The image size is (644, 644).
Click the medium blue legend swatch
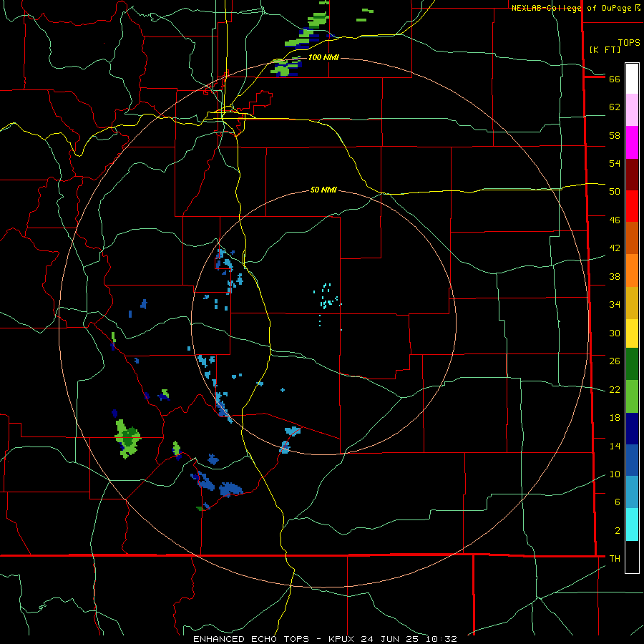tap(632, 460)
